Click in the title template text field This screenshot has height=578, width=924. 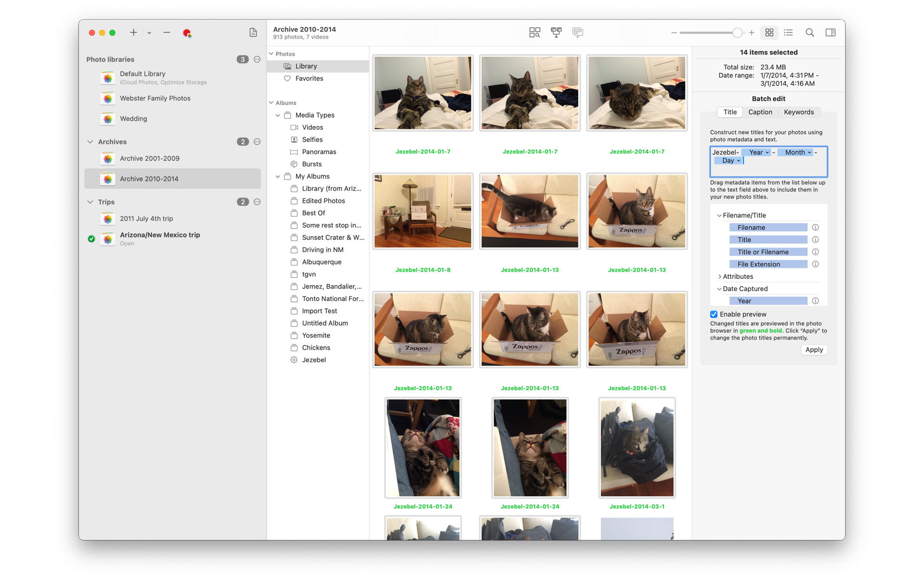tap(769, 161)
